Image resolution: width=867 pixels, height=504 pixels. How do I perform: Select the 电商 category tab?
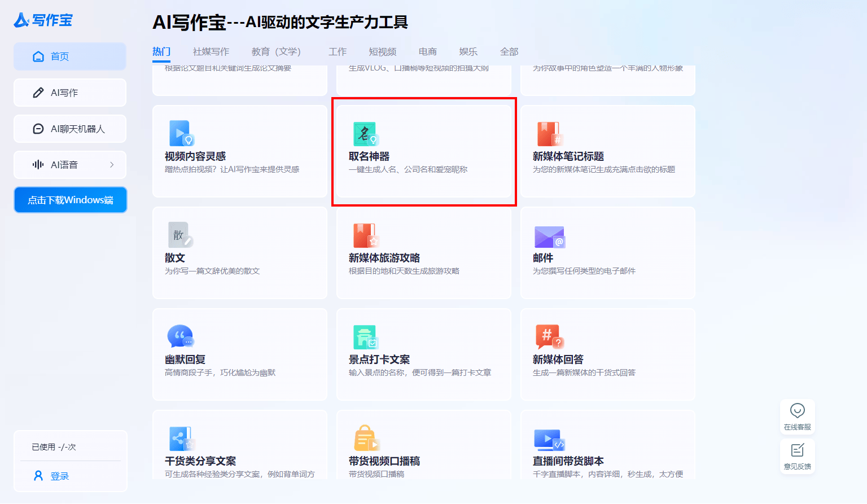tap(427, 52)
